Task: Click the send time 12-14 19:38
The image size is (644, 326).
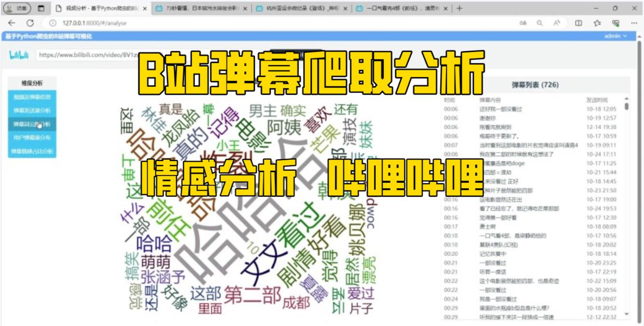Action: click(601, 127)
